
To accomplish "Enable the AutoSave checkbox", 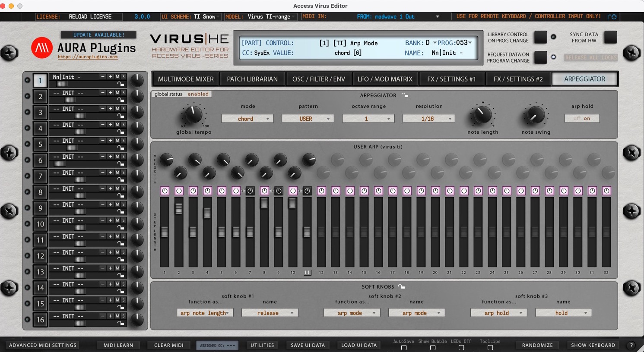I will coord(404,348).
